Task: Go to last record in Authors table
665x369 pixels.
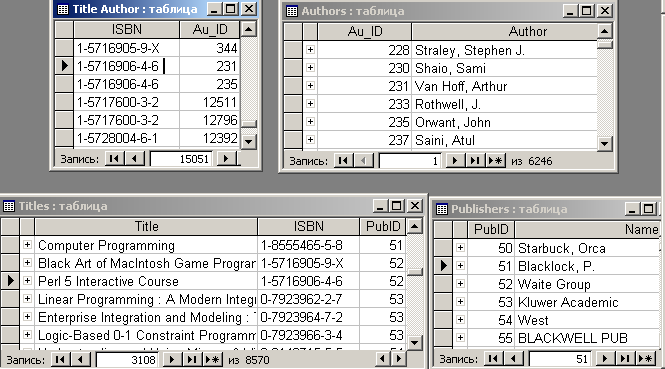Action: click(x=475, y=161)
